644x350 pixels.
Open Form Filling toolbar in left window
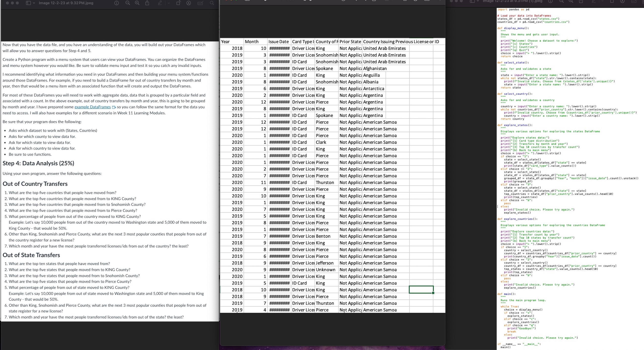200,3
